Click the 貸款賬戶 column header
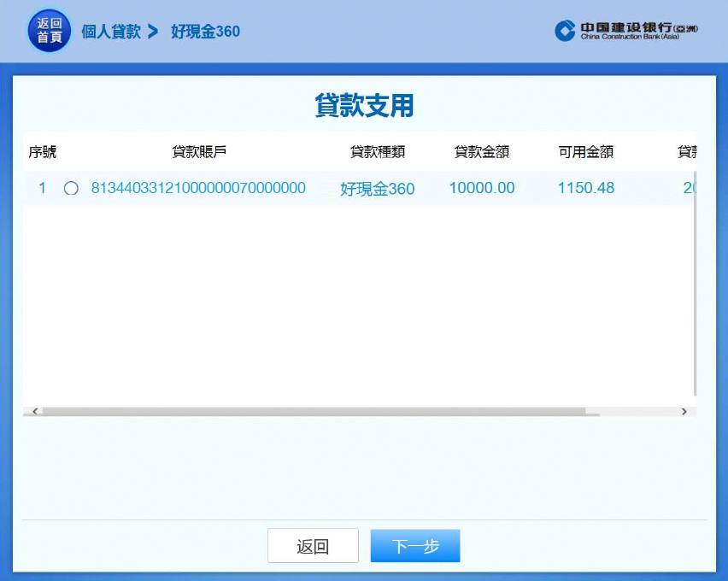 (x=199, y=152)
